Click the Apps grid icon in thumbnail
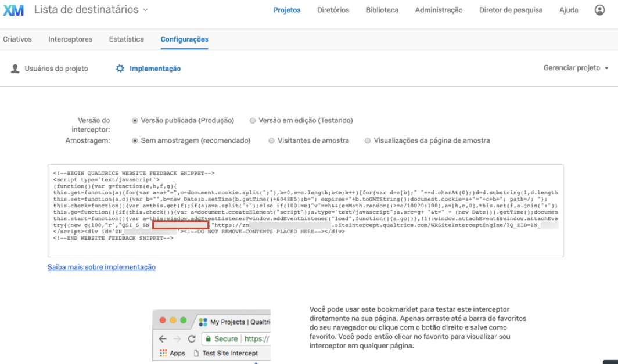 pyautogui.click(x=163, y=353)
